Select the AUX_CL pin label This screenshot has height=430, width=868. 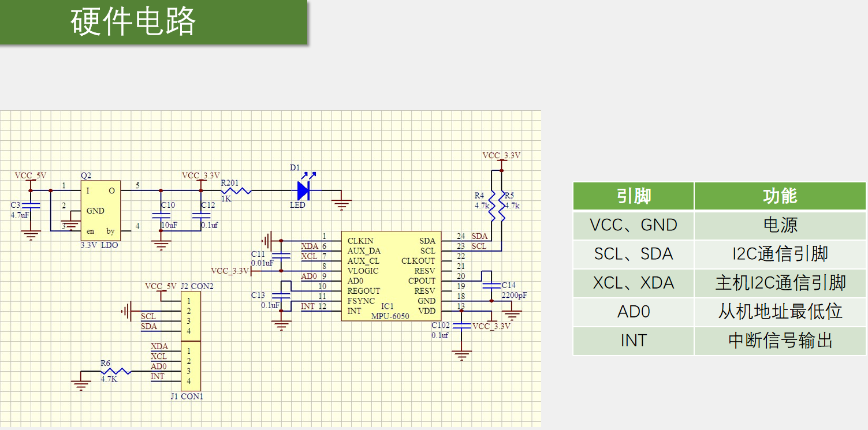363,261
